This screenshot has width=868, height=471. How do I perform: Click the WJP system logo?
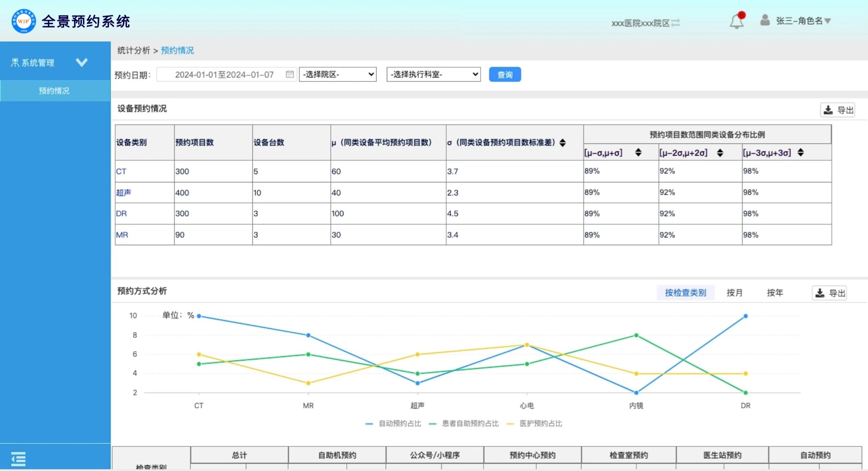coord(24,21)
